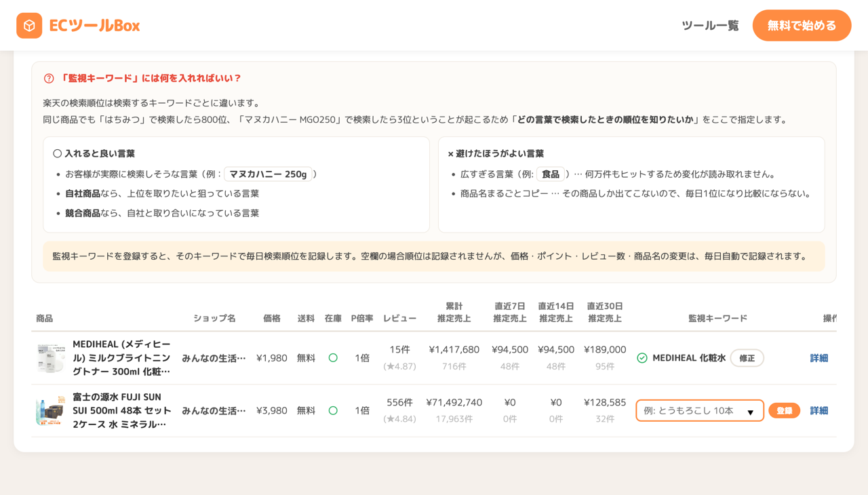The image size is (868, 495).
Task: Click the ECツールBox brand name
Action: point(94,26)
